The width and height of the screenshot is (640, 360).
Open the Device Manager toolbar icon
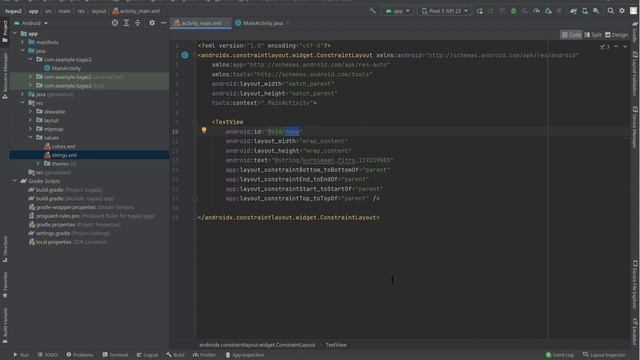tap(585, 11)
